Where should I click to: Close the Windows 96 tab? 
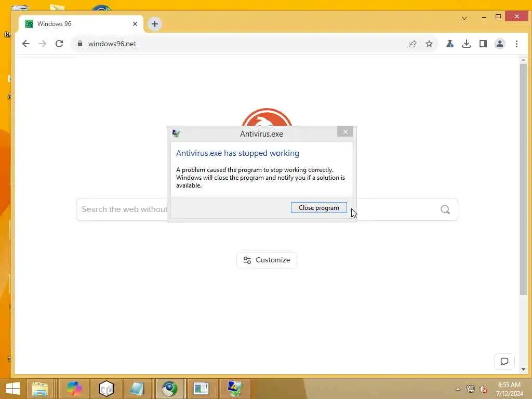(135, 24)
